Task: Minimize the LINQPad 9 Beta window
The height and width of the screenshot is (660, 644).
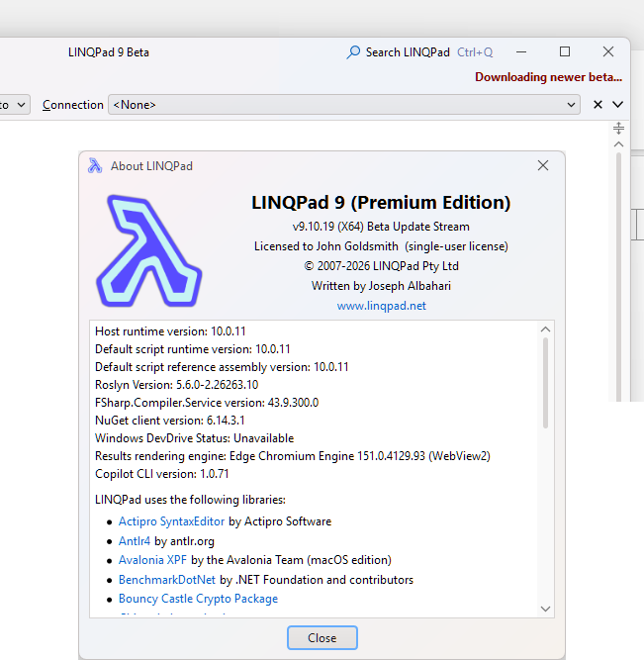Action: click(521, 52)
